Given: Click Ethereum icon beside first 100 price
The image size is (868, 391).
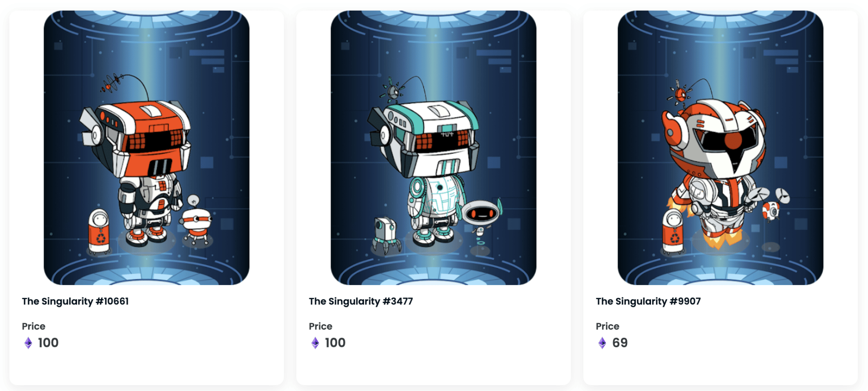Looking at the screenshot, I should coord(28,343).
